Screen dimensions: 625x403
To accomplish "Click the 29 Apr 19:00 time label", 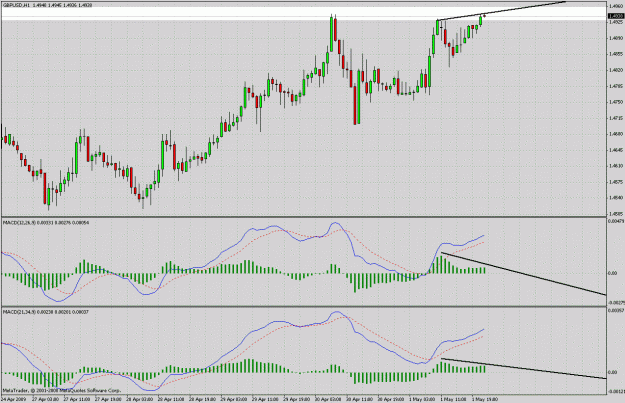I will click(297, 399).
